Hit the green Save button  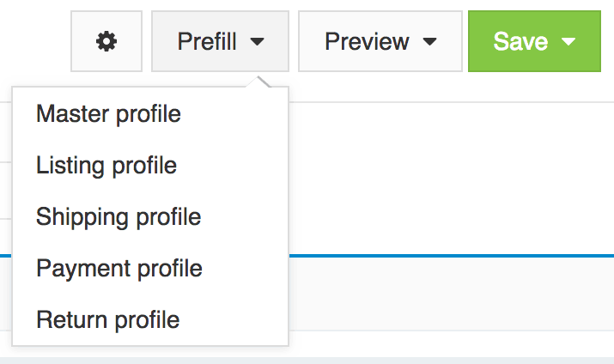point(521,41)
